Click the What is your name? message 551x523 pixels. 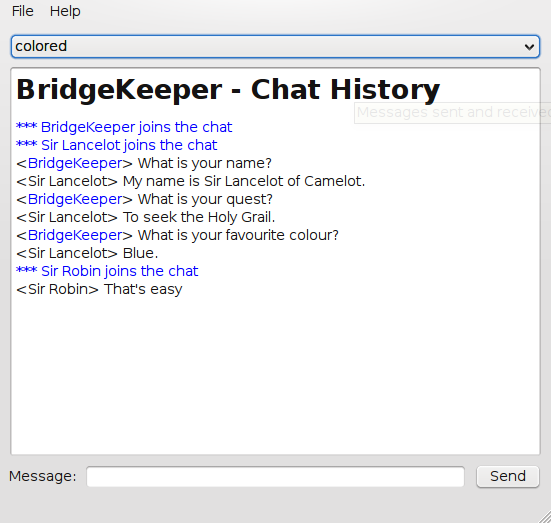point(144,163)
